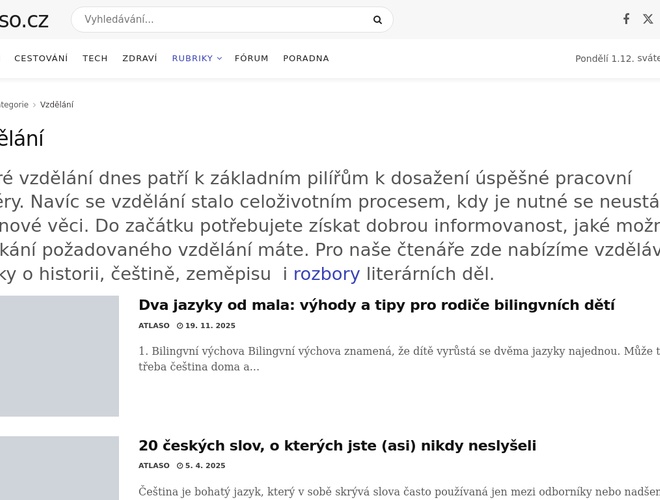Expand the Rubriky dropdown menu
The image size is (660, 500).
point(196,58)
